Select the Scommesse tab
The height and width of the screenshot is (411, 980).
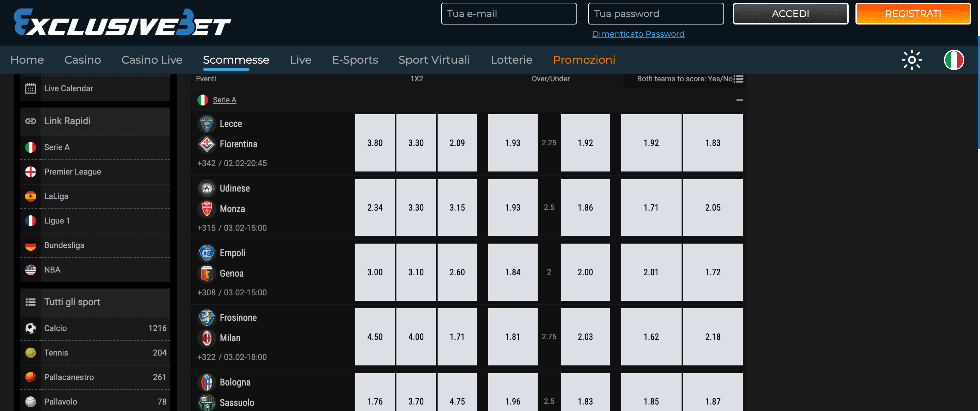pyautogui.click(x=236, y=60)
